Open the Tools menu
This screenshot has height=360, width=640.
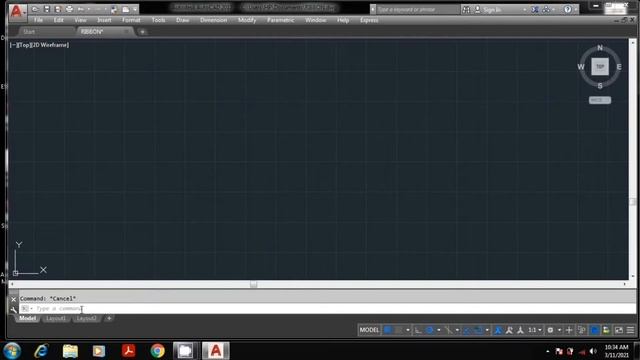pos(158,20)
